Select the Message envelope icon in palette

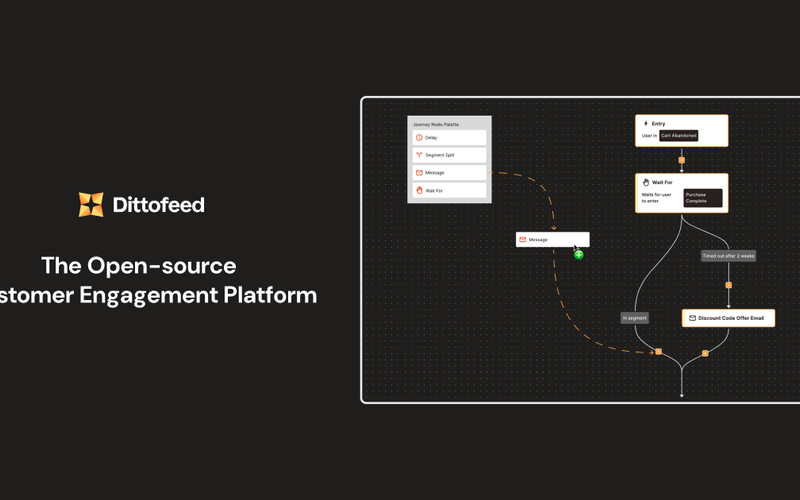click(x=419, y=173)
